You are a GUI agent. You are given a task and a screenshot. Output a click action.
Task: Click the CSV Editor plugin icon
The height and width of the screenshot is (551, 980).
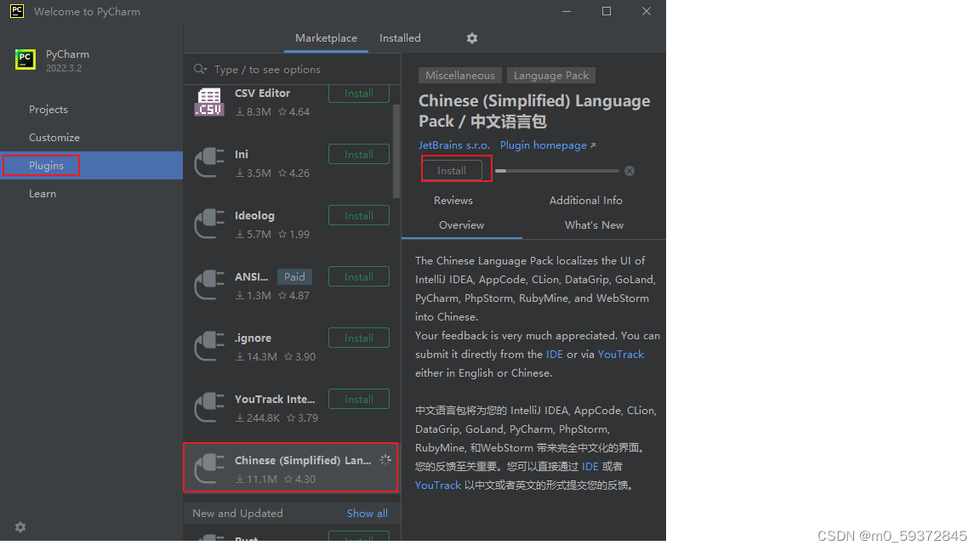tap(209, 102)
